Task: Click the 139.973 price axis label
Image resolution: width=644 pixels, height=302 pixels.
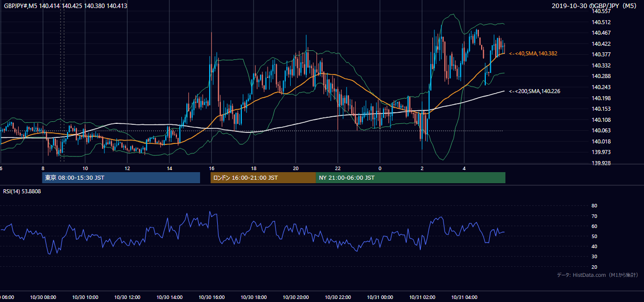Action: [601, 152]
